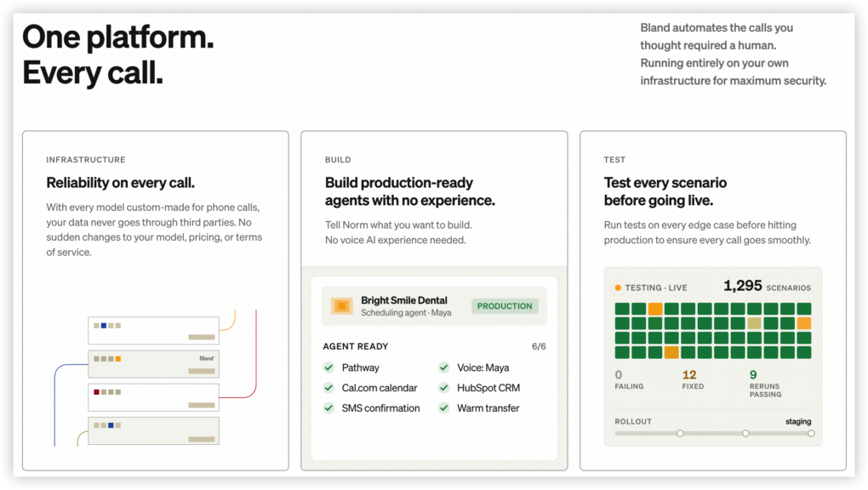Click the 'Scheduling agent · Maya' subtitle
The height and width of the screenshot is (490, 868).
(406, 313)
